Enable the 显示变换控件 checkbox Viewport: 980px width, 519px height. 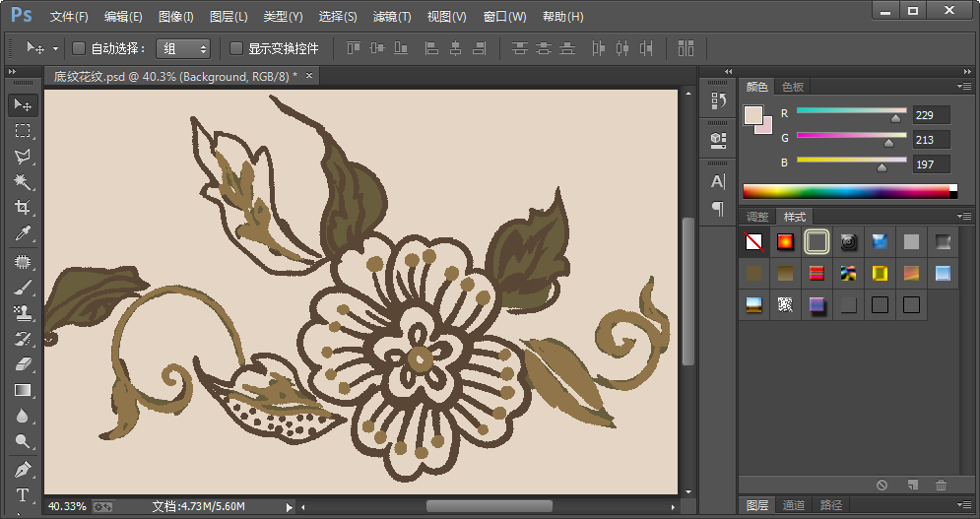pos(236,48)
